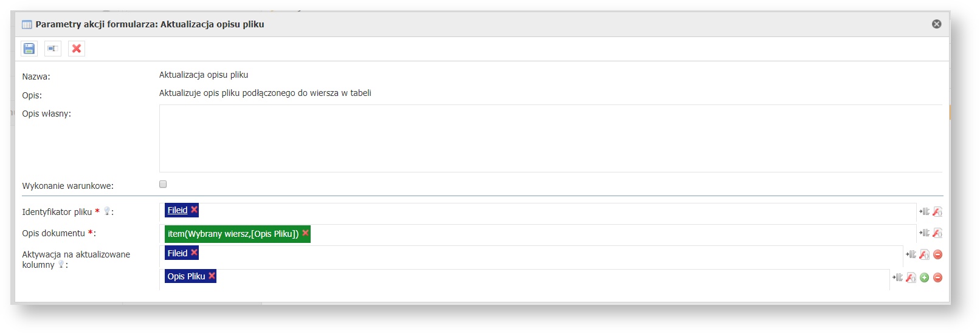980x334 pixels.
Task: Open variable list icon for Opis dokumentu
Action: pos(924,233)
